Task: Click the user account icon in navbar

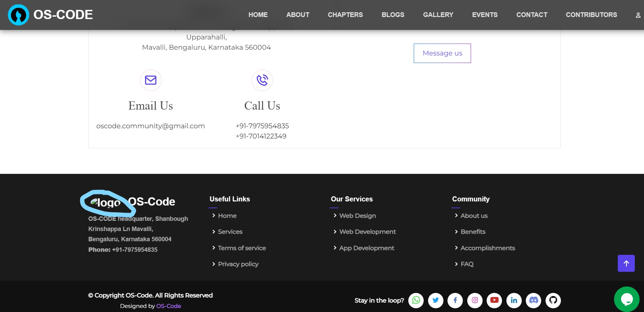Action: pyautogui.click(x=638, y=15)
